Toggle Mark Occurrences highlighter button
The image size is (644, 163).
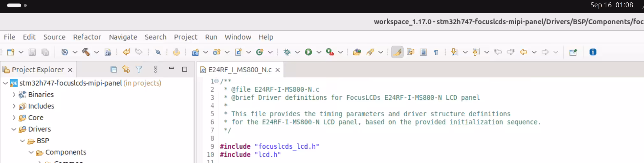[x=397, y=52]
